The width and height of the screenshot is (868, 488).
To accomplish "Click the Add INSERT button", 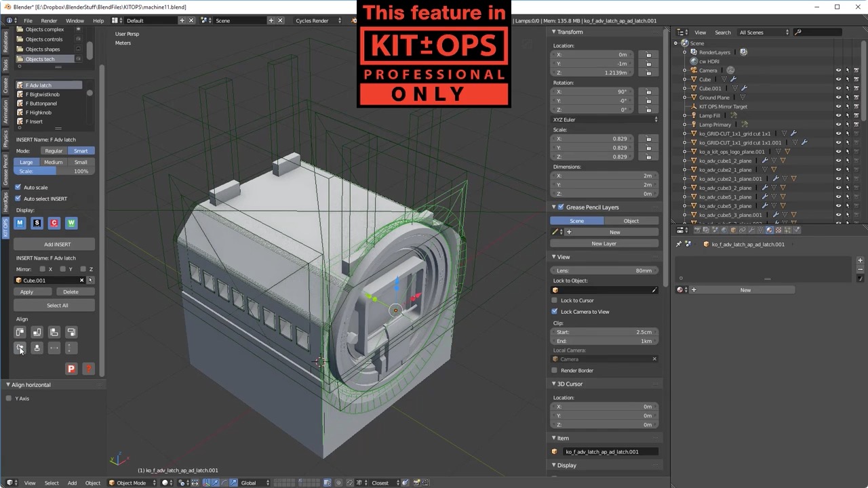I will (57, 244).
